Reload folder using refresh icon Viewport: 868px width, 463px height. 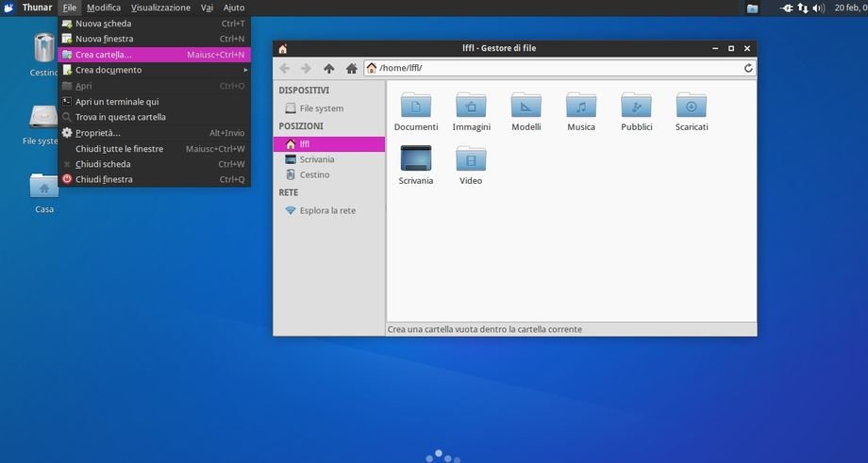click(748, 68)
